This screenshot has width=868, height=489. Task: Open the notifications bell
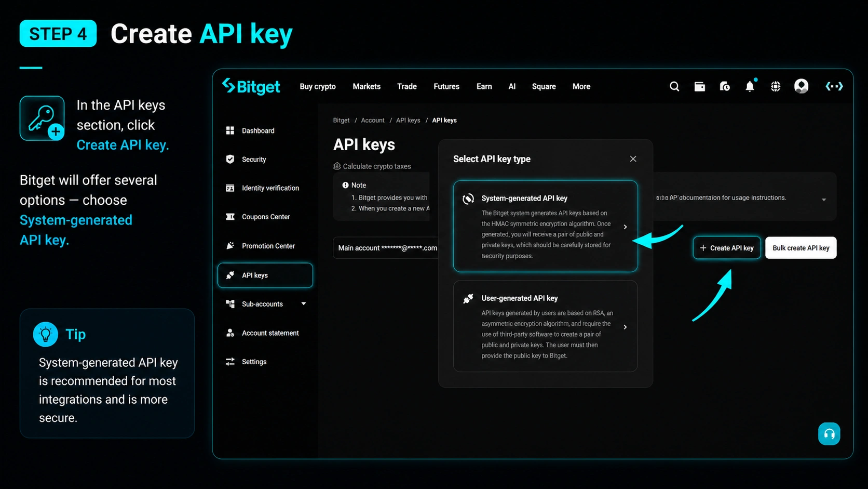click(750, 86)
